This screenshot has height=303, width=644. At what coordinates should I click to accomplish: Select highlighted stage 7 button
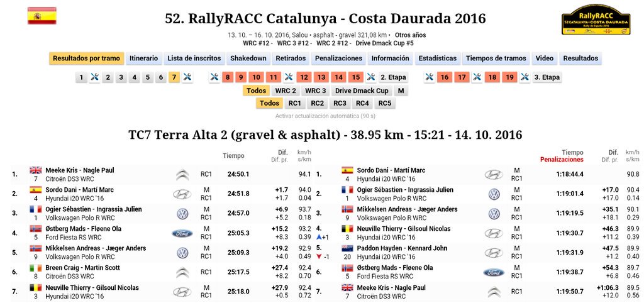[174, 77]
